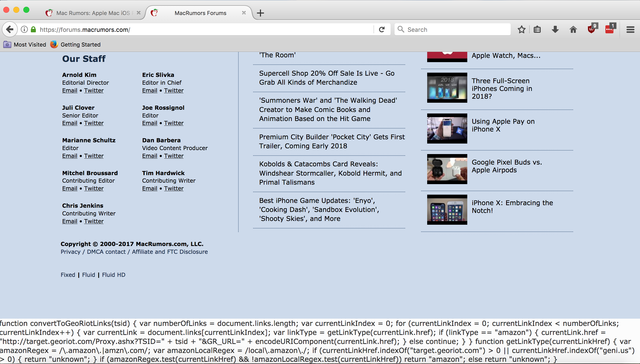This screenshot has height=364, width=640.
Task: Switch layout to Fixed
Action: [68, 275]
